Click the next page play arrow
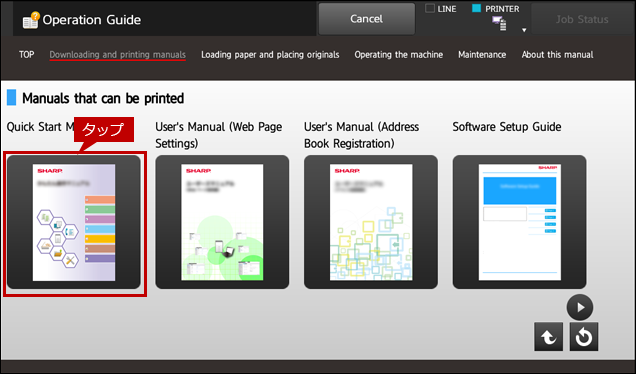The width and height of the screenshot is (636, 374). pos(580,307)
